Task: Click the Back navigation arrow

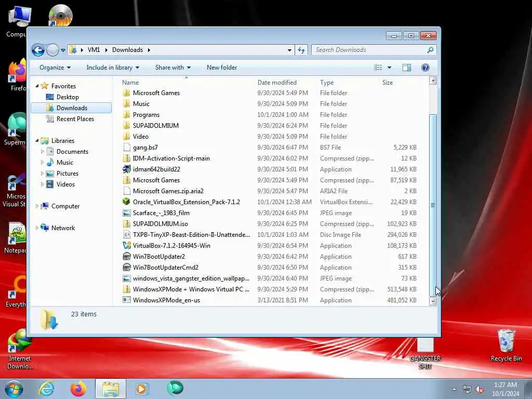Action: click(38, 50)
